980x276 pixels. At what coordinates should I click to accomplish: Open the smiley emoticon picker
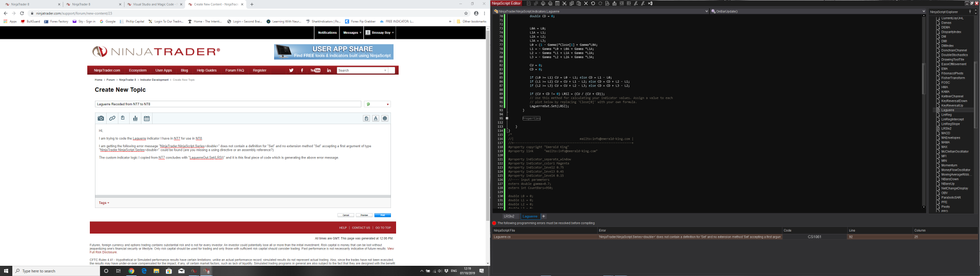point(385,118)
